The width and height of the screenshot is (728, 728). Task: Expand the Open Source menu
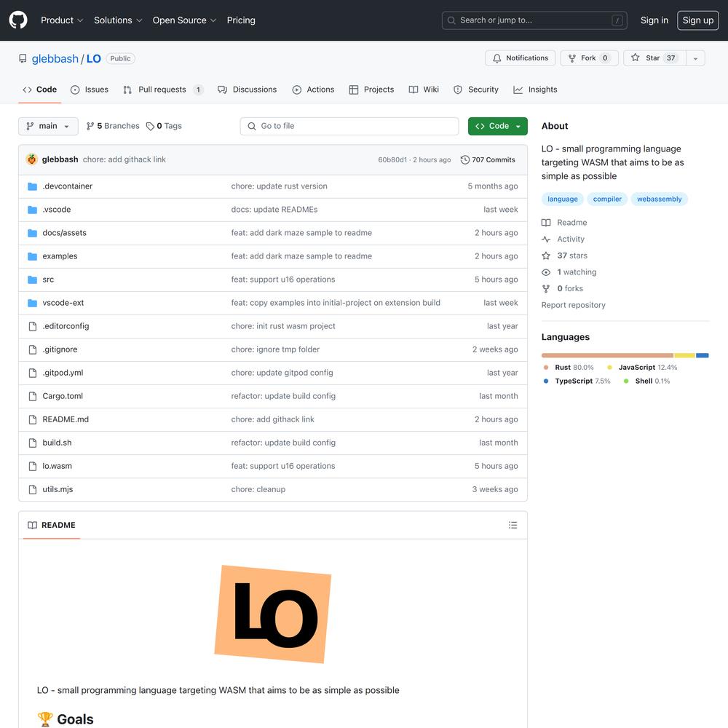[x=184, y=20]
